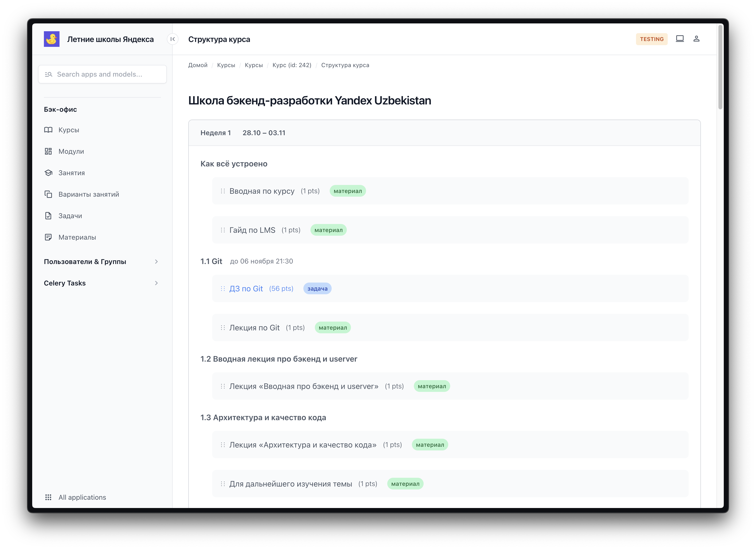Click drag handle of Лекция «Архитектура и качество кода»
This screenshot has height=549, width=756.
[x=223, y=445]
